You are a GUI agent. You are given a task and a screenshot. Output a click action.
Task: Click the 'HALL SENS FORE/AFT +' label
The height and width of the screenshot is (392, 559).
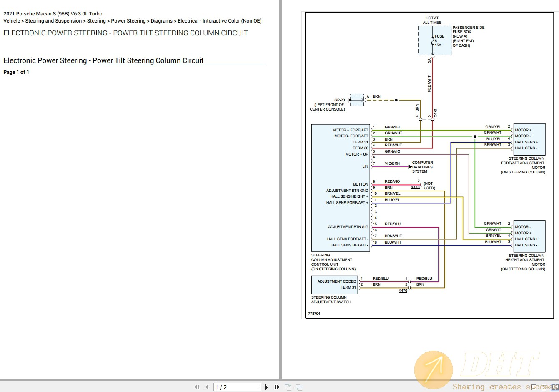coord(347,203)
